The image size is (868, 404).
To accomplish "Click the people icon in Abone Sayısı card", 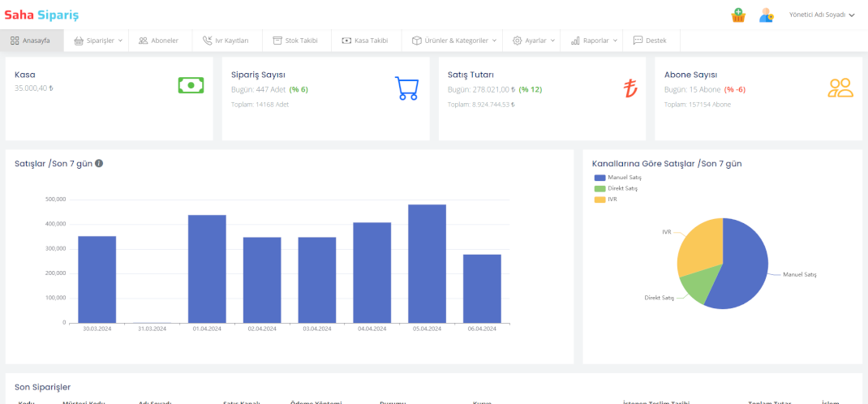I will [x=841, y=88].
